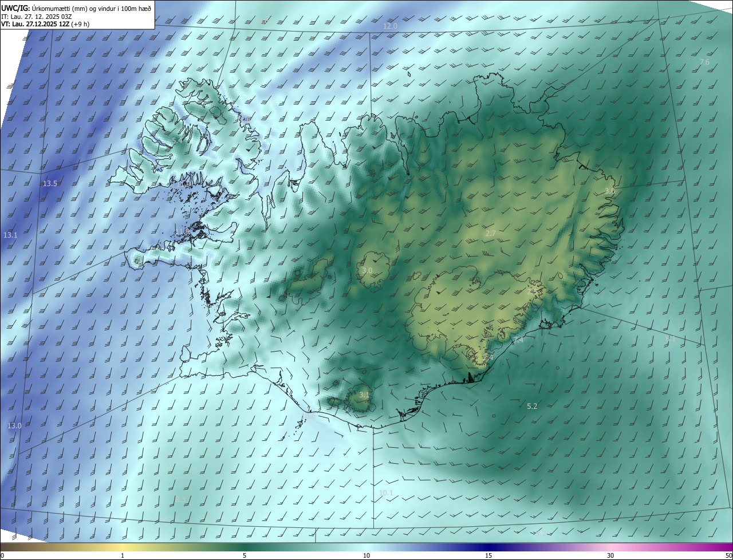Click the 0 tick on the color scale
This screenshot has width=733, height=560.
tap(2, 555)
